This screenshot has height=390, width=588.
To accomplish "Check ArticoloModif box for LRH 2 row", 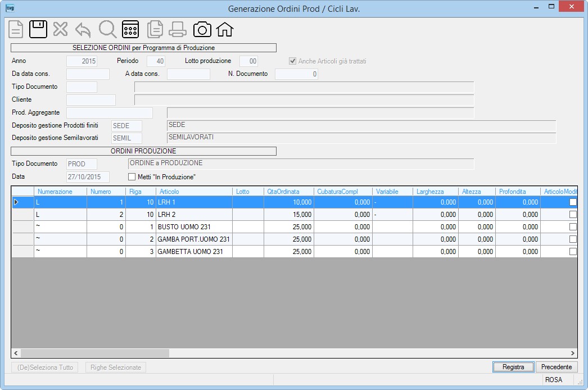I will (573, 215).
